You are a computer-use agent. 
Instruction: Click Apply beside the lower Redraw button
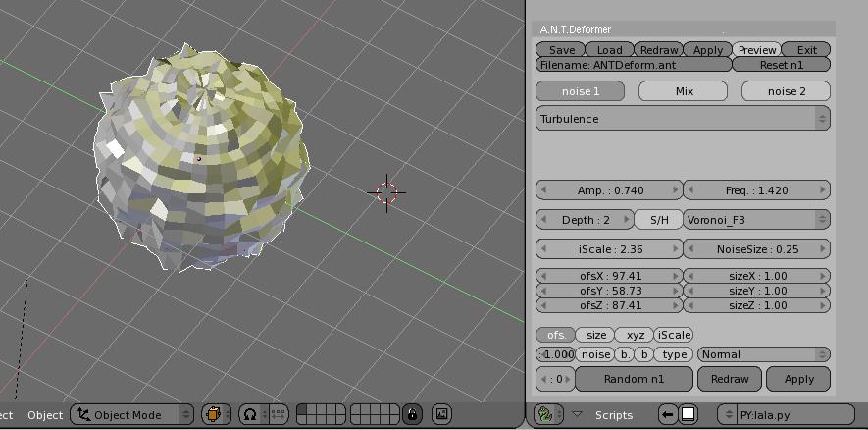coord(798,379)
